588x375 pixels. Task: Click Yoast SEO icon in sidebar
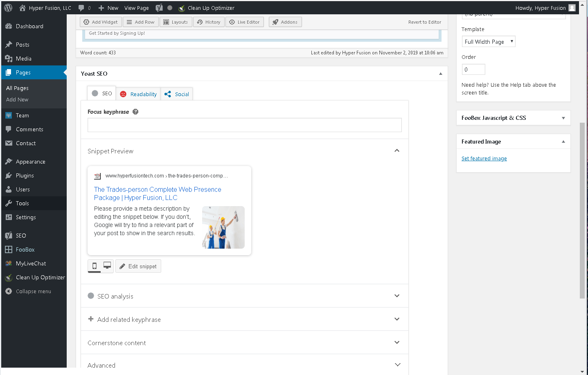(9, 236)
